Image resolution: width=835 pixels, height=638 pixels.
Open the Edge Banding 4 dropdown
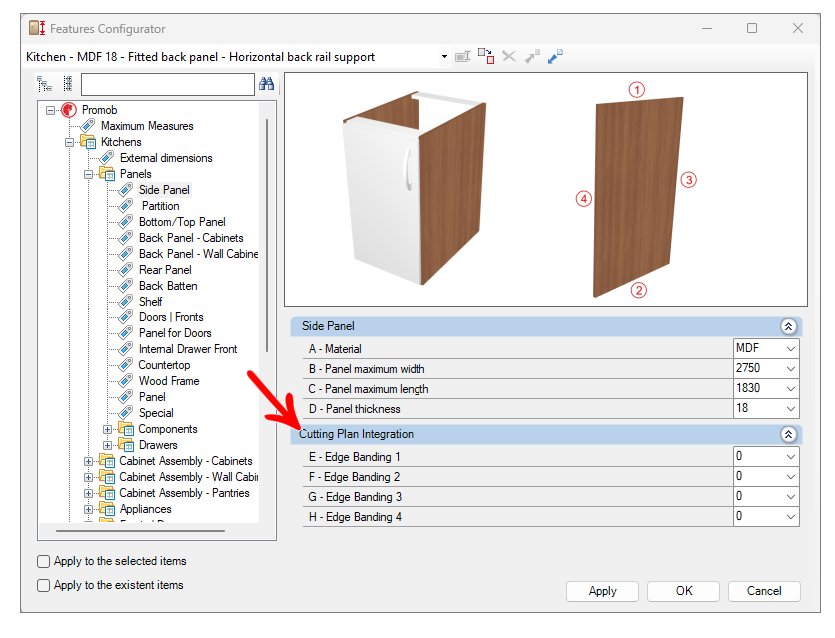tap(791, 517)
